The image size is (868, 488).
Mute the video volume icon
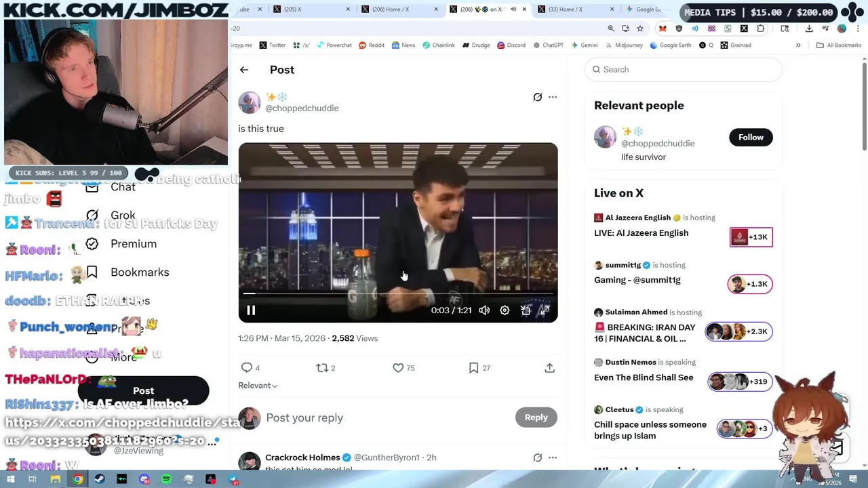coord(484,310)
